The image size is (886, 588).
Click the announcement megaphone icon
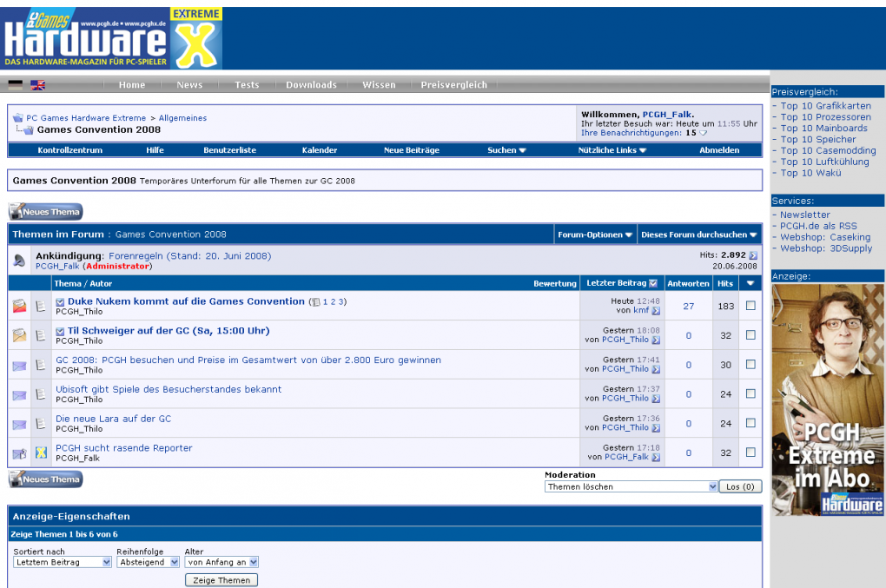point(18,261)
